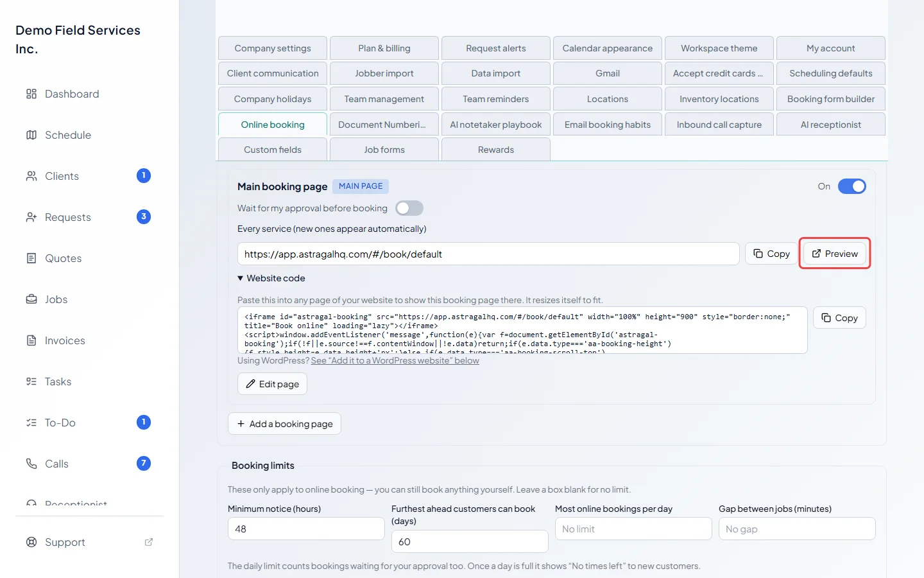Click the Demo Field Services Inc. title
Viewport: 924px width, 578px height.
click(78, 39)
